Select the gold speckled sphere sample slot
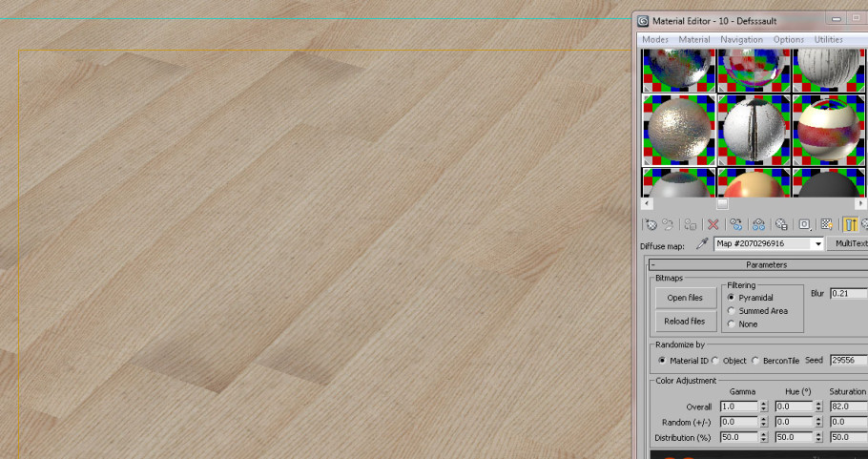Screen dimensions: 868x459 click(x=679, y=130)
